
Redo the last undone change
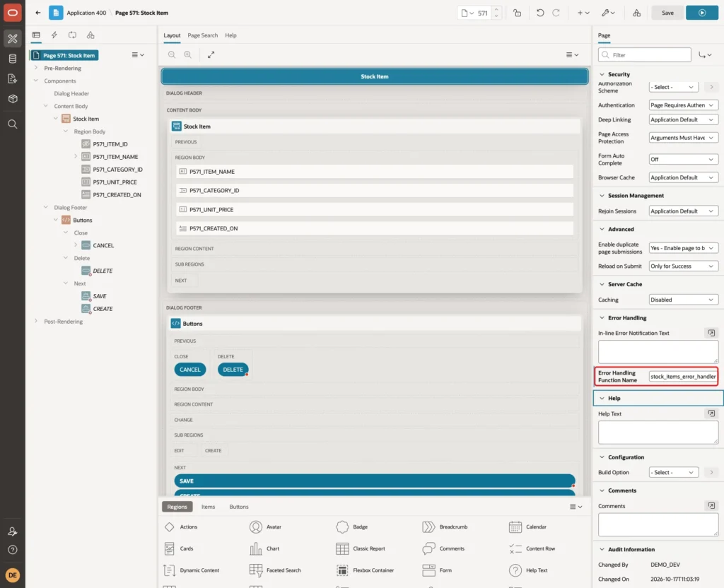[556, 13]
